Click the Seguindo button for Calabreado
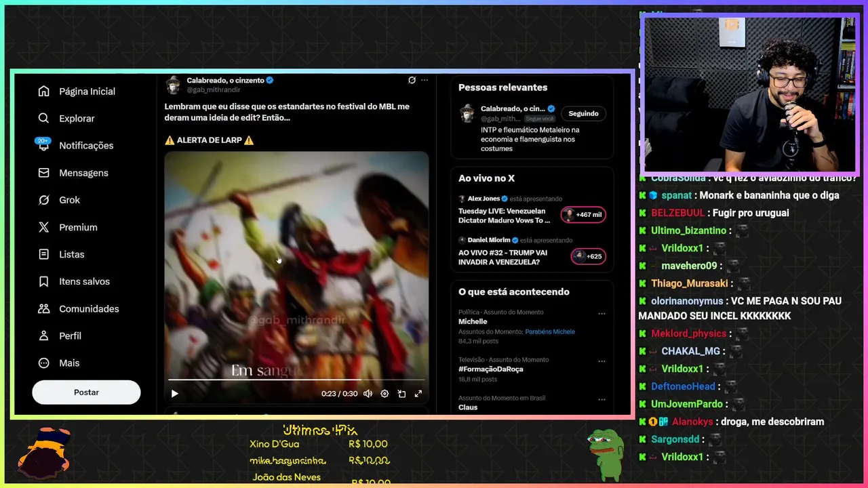 click(x=583, y=114)
